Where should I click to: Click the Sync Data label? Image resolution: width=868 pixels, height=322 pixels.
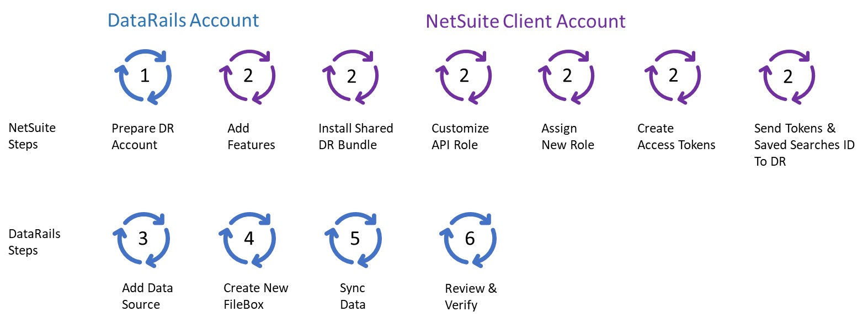point(353,296)
